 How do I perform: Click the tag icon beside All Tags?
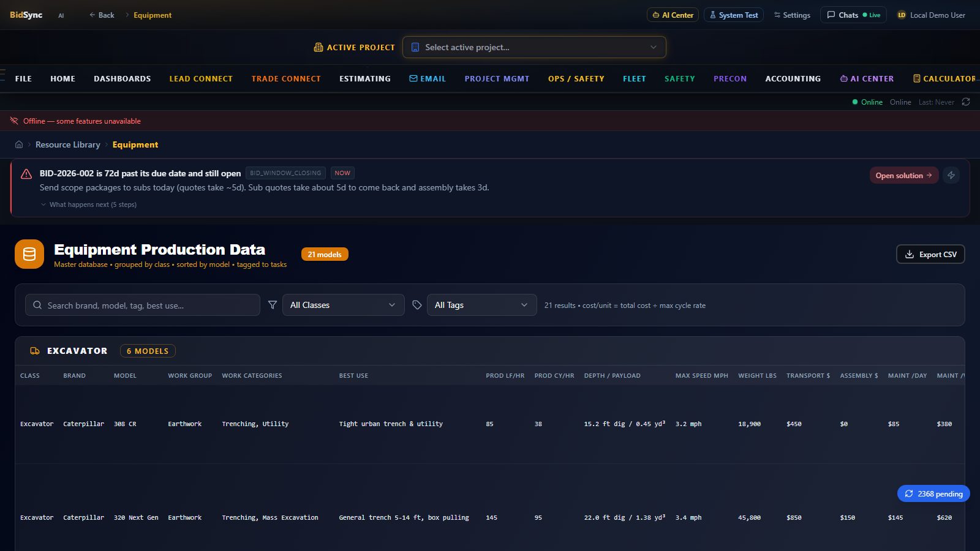(417, 305)
